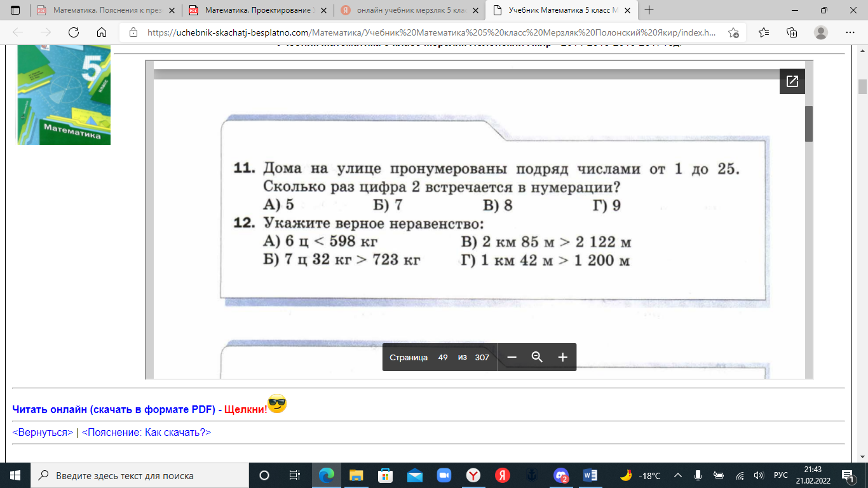Open the browser profile avatar
Screen dimensions: 868x488
(x=821, y=33)
